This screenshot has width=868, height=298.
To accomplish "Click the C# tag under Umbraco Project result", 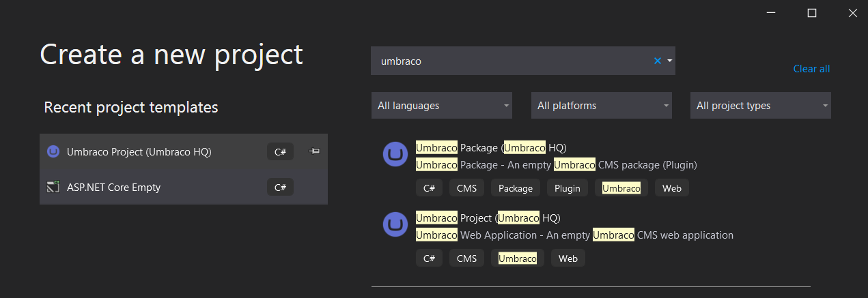I will pyautogui.click(x=429, y=258).
